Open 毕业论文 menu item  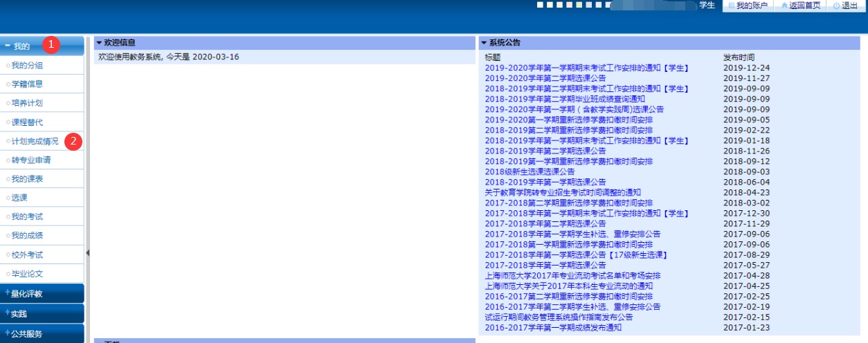click(x=27, y=274)
